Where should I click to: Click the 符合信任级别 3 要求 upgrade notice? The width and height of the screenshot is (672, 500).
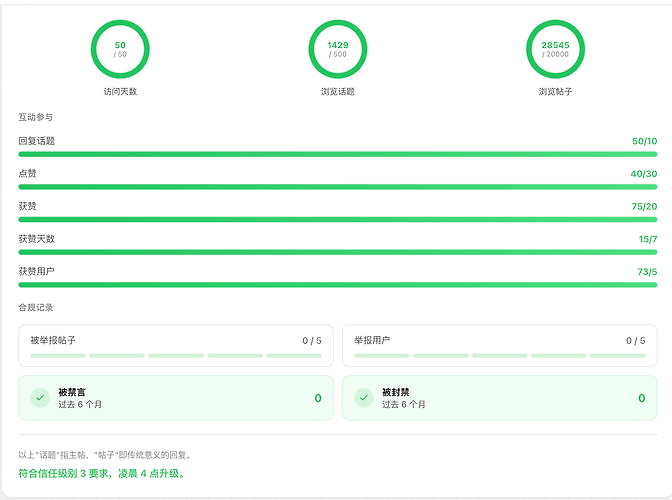point(102,473)
